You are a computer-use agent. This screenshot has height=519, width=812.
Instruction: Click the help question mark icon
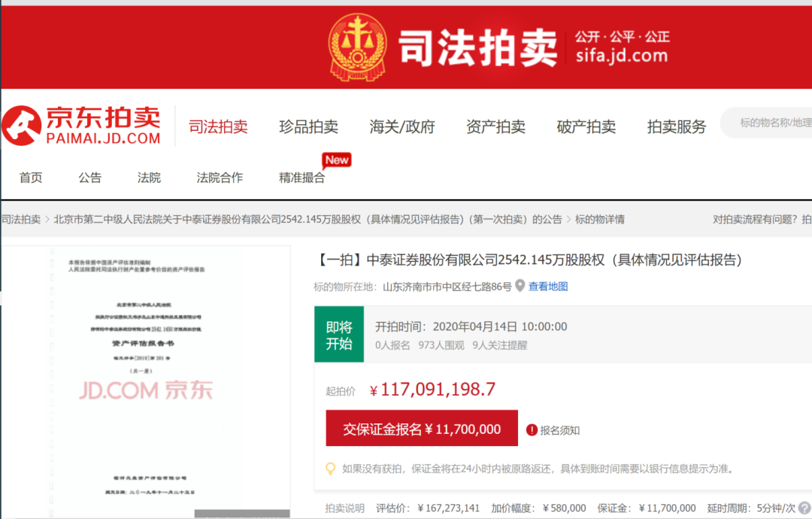point(804,508)
